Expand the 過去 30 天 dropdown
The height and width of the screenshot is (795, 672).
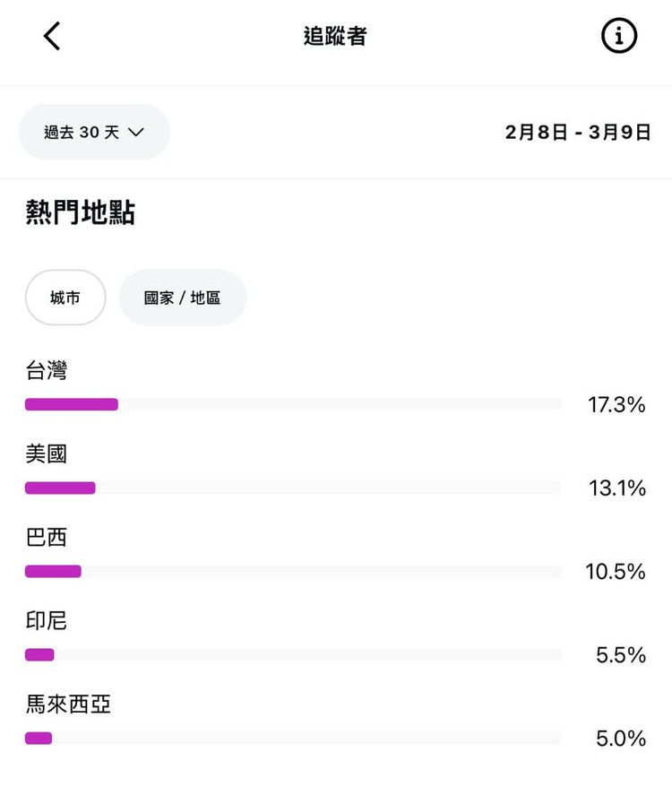tap(94, 132)
